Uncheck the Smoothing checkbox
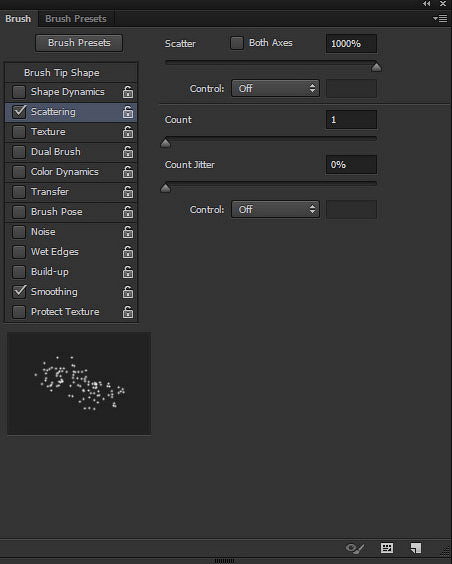 pyautogui.click(x=19, y=292)
